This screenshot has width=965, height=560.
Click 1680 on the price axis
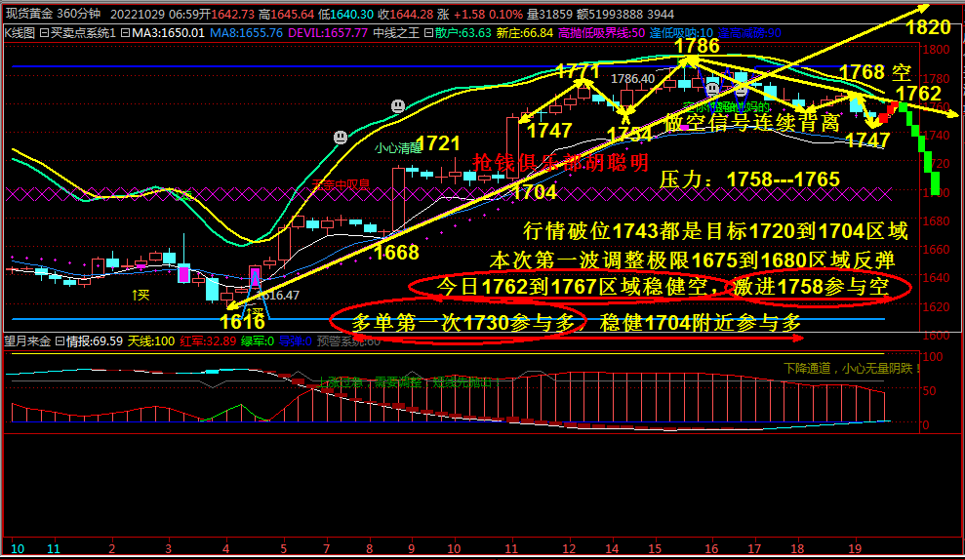tap(936, 220)
